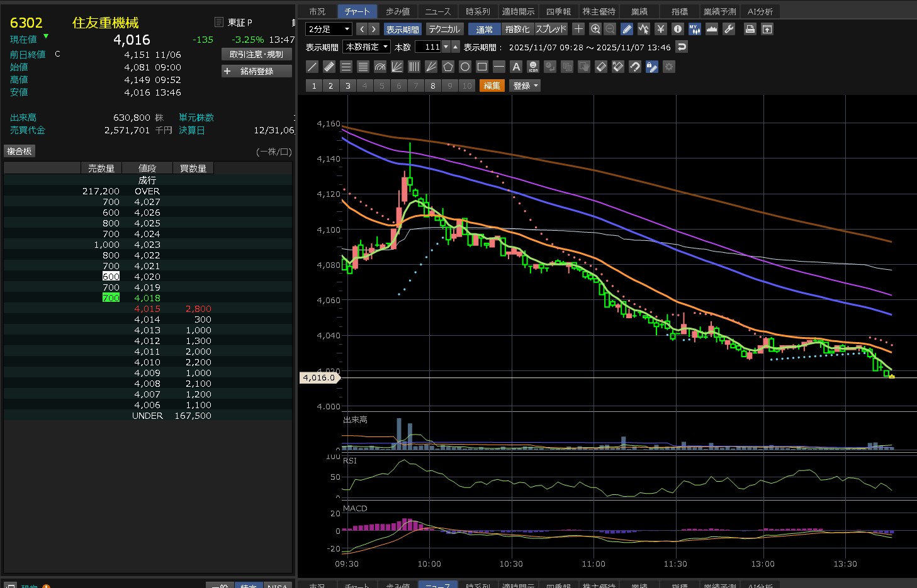Viewport: 917px width, 588px height.
Task: Open chart settings wrench icon
Action: pyautogui.click(x=729, y=29)
